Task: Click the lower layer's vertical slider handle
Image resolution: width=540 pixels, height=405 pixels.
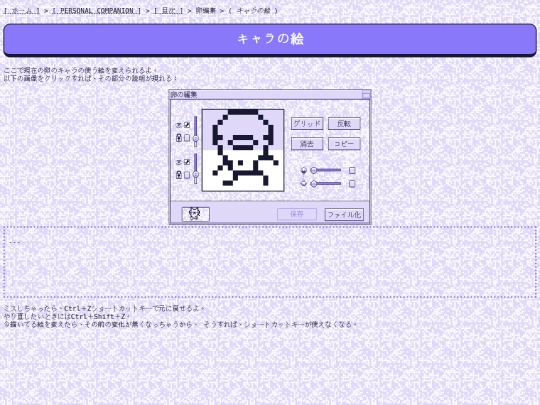Action: coord(196,175)
